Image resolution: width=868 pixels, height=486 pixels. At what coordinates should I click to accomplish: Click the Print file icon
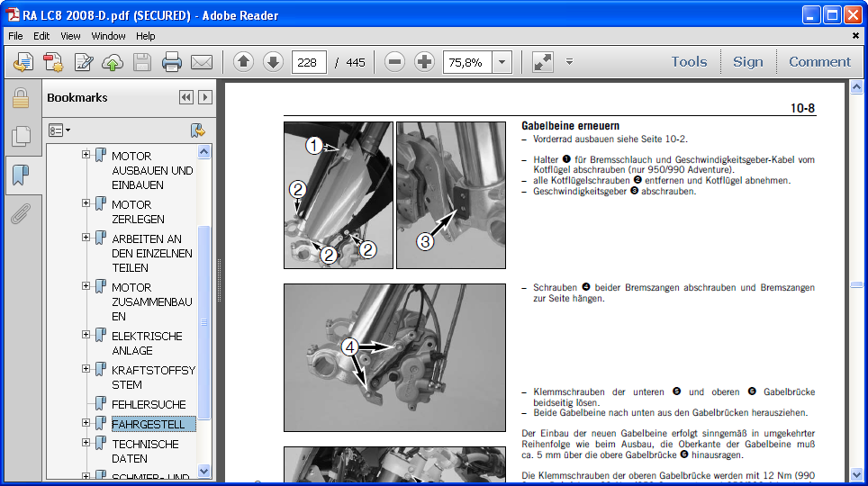(171, 62)
